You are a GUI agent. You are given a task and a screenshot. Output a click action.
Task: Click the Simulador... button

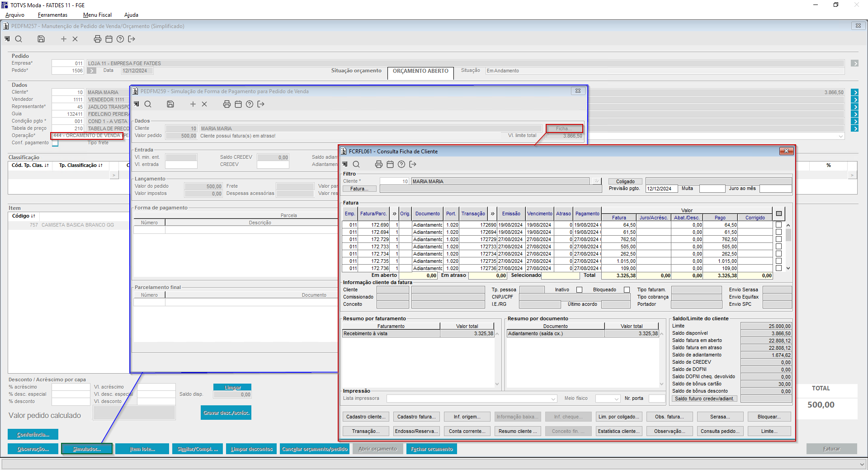pos(87,449)
